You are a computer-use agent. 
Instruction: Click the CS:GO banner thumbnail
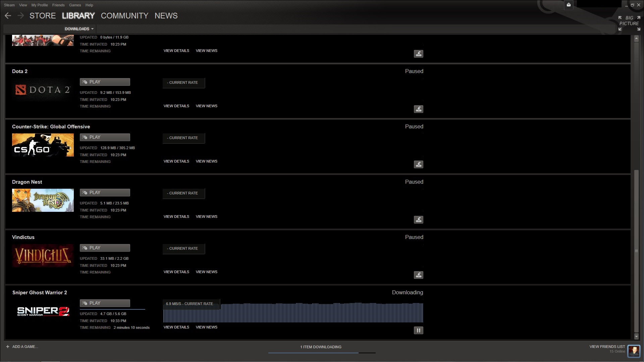43,145
